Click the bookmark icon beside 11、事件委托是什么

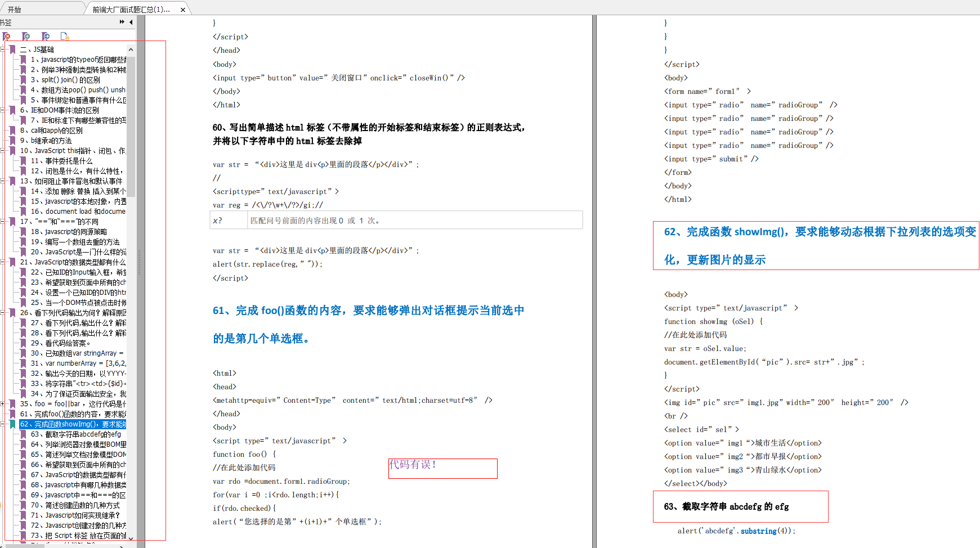pos(23,161)
